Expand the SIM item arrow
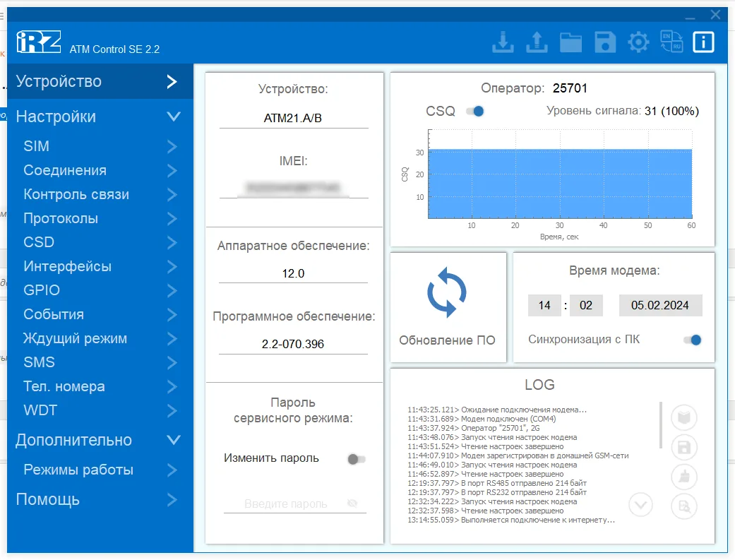The width and height of the screenshot is (735, 560). pyautogui.click(x=172, y=146)
